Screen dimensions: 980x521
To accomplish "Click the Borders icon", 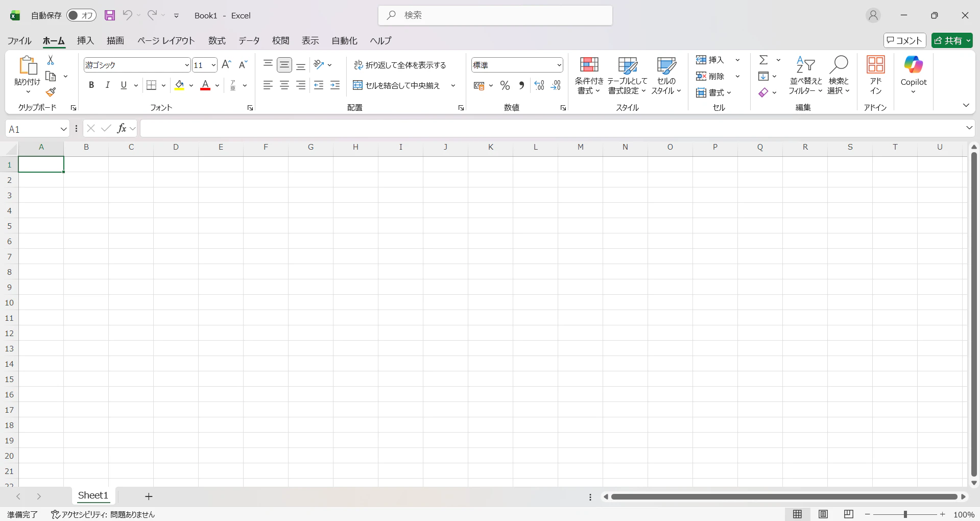I will pyautogui.click(x=151, y=85).
